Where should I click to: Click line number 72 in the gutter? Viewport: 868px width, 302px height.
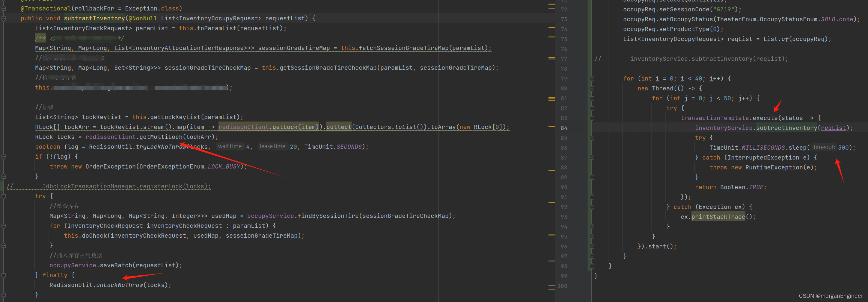(x=564, y=9)
